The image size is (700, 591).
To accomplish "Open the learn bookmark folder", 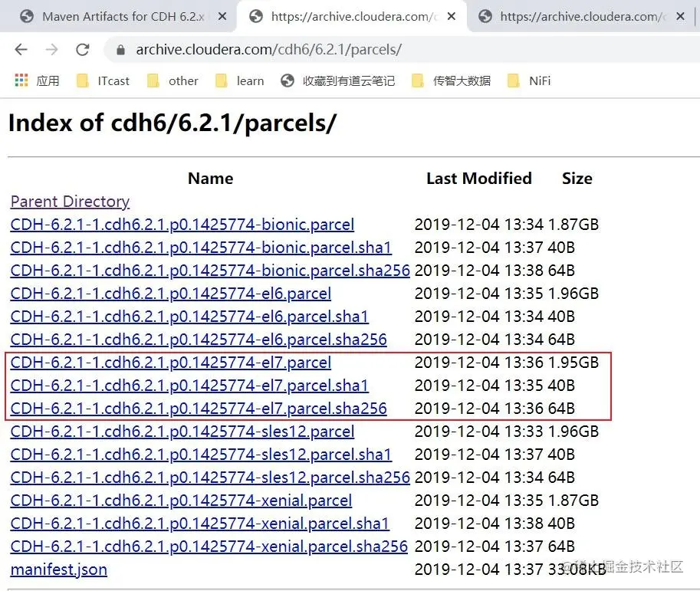I will (x=240, y=80).
